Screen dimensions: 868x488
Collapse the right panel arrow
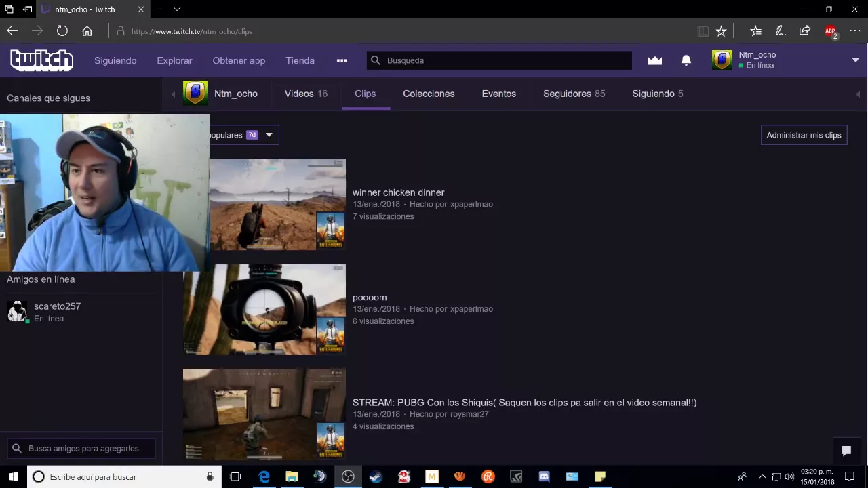[858, 94]
